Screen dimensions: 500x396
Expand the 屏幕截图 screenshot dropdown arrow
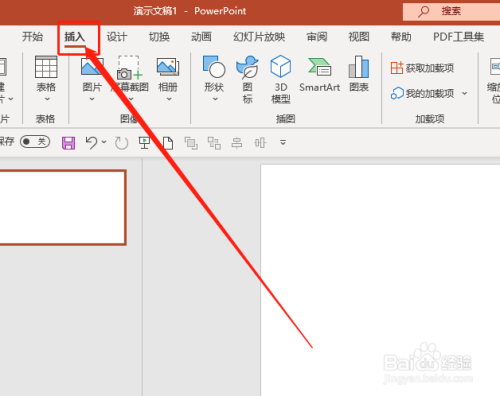tap(131, 99)
